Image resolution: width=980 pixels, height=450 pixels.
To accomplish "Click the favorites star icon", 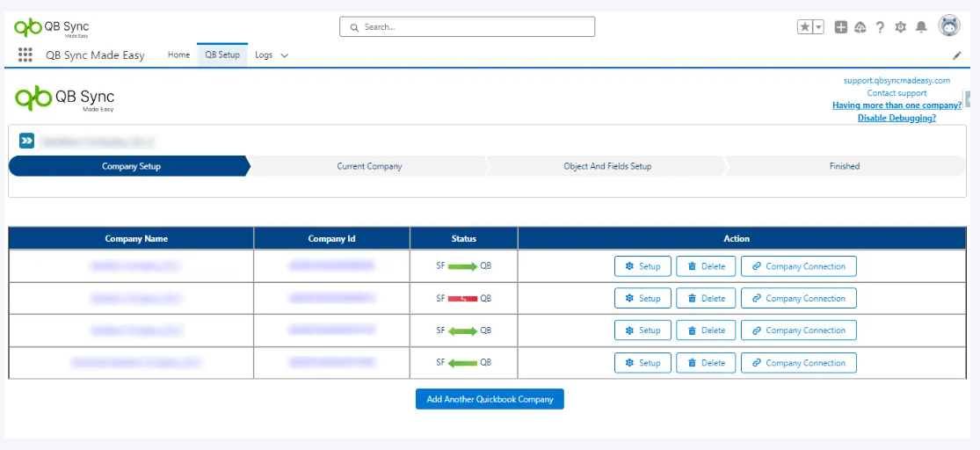I will [805, 27].
